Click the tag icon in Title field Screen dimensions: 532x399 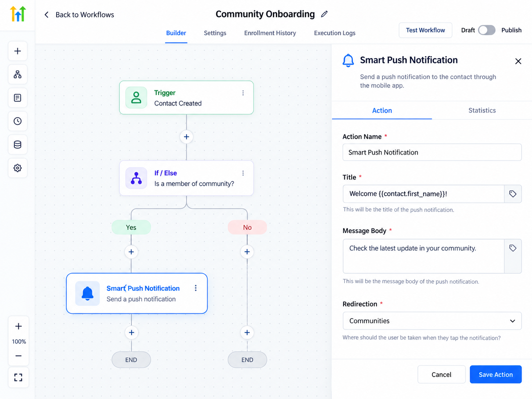[x=513, y=194]
